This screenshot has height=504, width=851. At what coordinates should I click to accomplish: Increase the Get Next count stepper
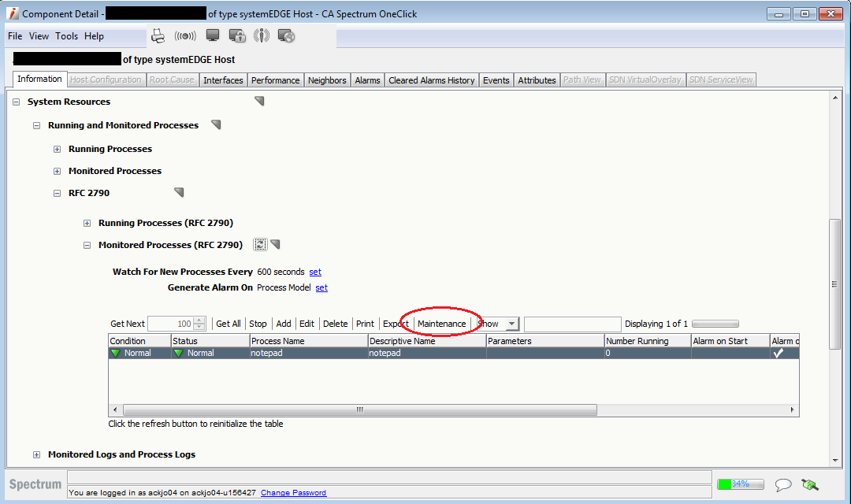coord(199,320)
